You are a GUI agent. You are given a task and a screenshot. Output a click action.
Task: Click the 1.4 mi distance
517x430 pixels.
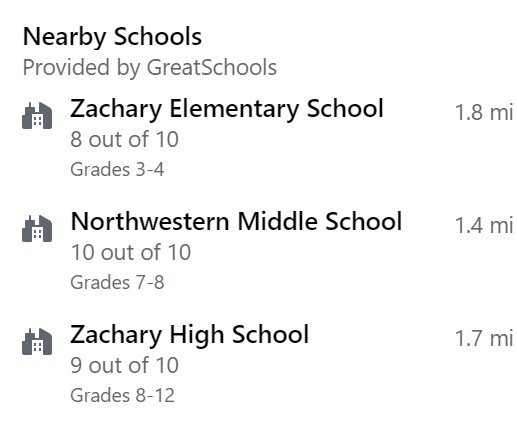(484, 226)
